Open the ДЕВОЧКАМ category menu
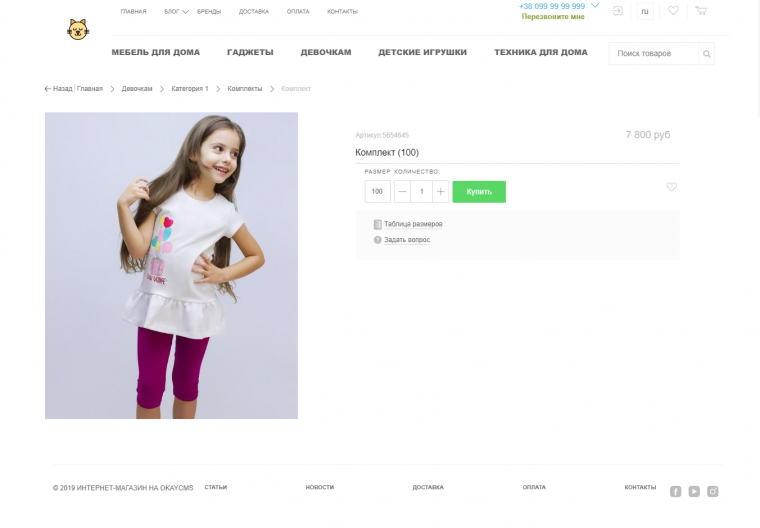The image size is (760, 528). coord(326,52)
